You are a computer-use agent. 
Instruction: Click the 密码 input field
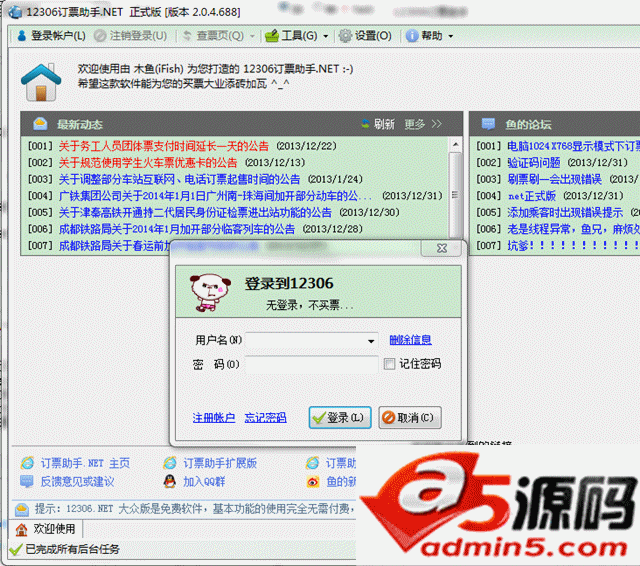click(x=311, y=364)
